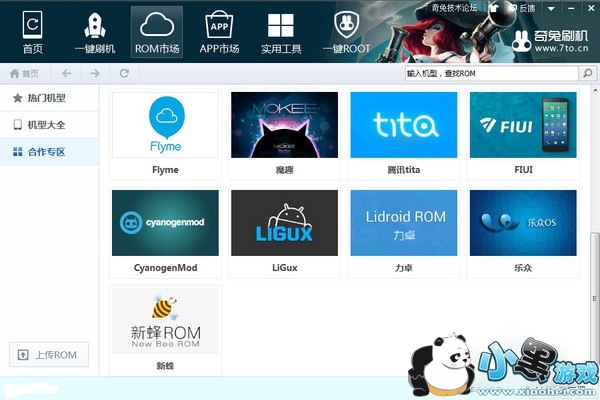
Task: Select 热门机型 in the sidebar
Action: 49,98
